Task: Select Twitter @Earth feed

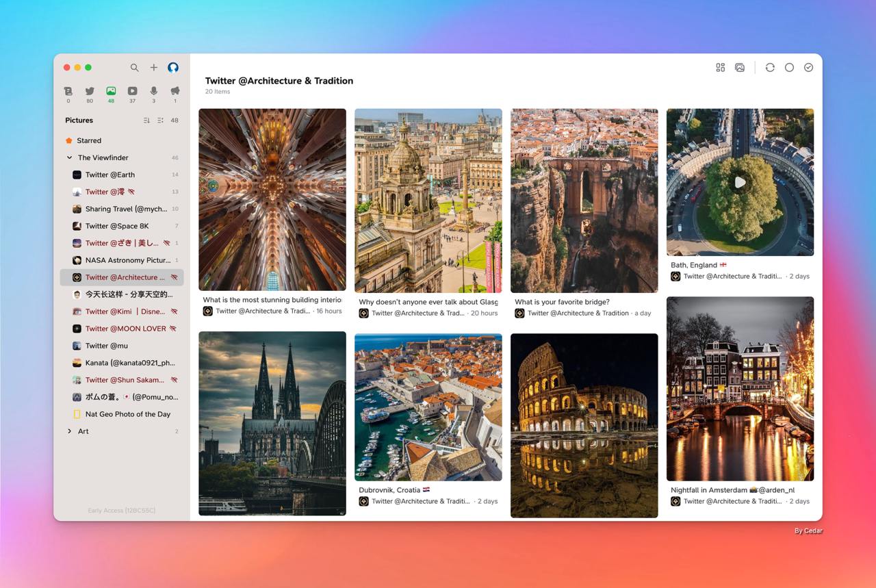Action: 122,175
